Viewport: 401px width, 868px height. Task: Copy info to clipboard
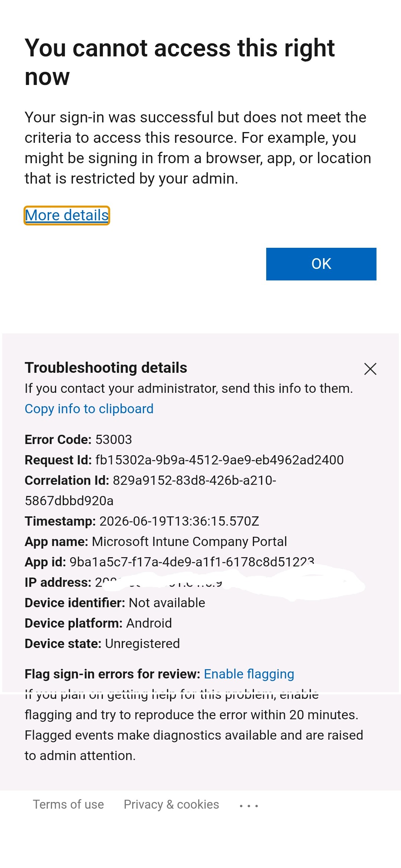click(89, 409)
